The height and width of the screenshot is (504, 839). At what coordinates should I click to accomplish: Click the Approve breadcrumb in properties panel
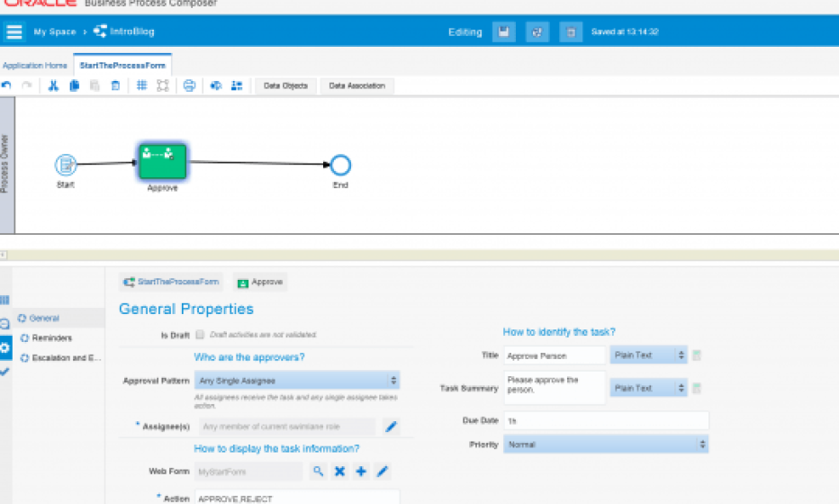(260, 282)
